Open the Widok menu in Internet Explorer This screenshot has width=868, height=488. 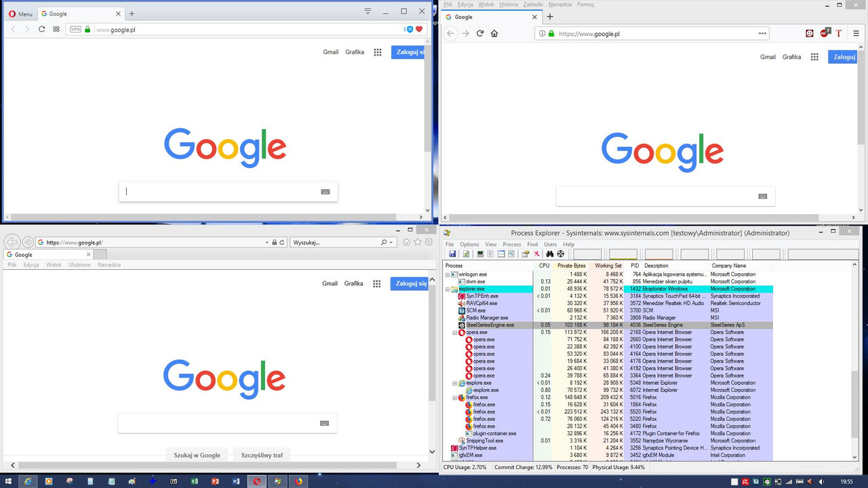click(54, 265)
